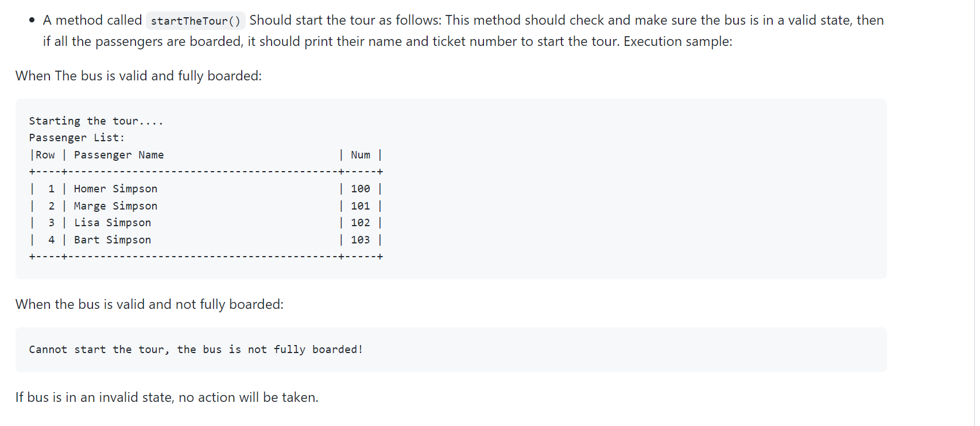This screenshot has height=426, width=980.
Task: Click the 'Cannot start the tour' code line
Action: pos(195,350)
